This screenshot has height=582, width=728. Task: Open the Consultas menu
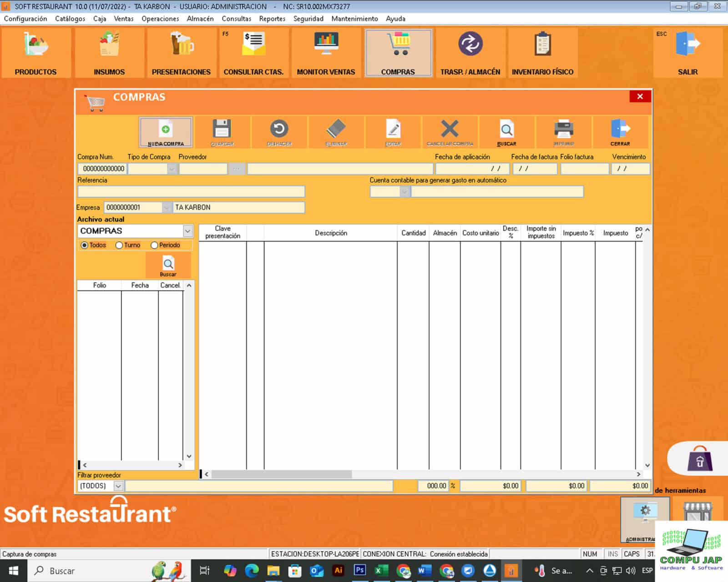[x=237, y=19]
